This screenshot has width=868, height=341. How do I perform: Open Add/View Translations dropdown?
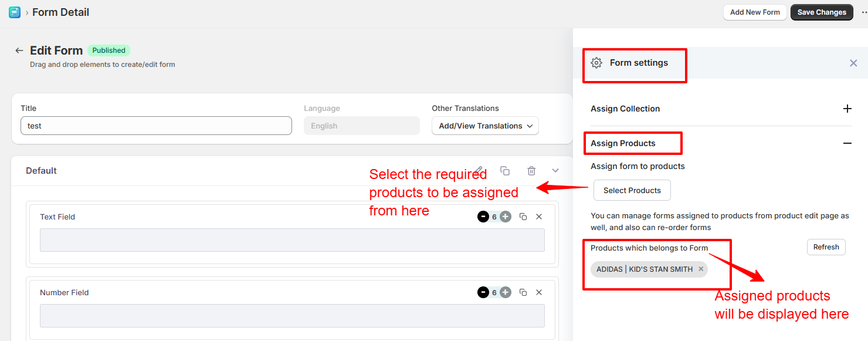coord(485,126)
